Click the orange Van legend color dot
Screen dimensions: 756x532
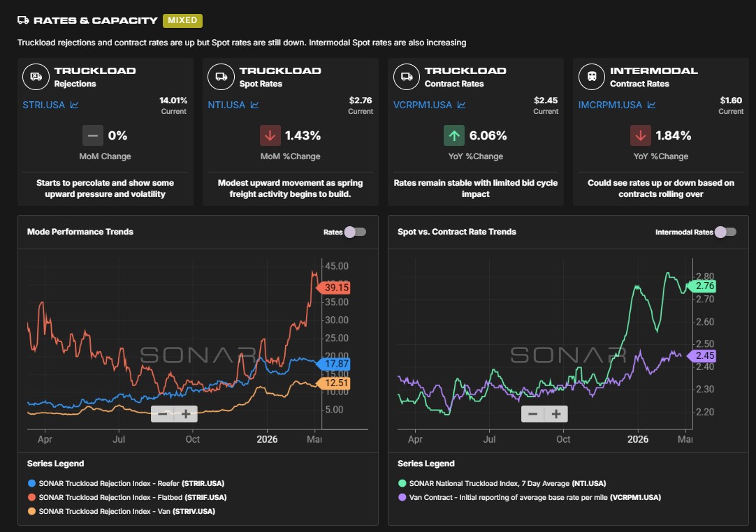[32, 511]
